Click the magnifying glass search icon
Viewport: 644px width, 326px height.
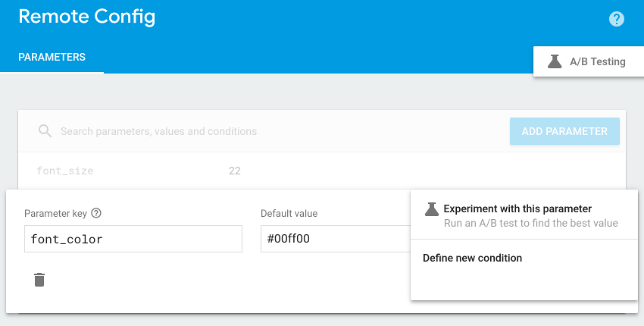point(45,131)
